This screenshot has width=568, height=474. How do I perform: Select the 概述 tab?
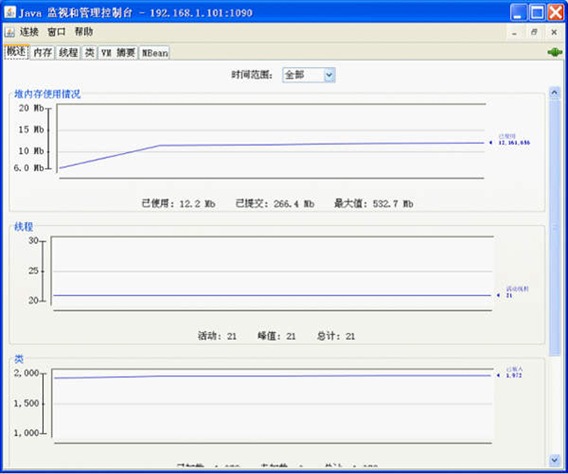pyautogui.click(x=16, y=52)
